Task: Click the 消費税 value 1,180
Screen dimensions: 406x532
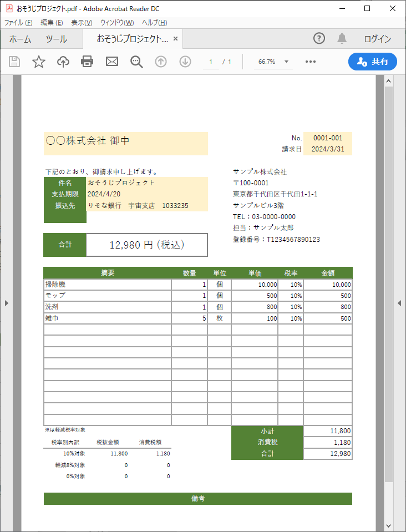Action: [x=342, y=443]
